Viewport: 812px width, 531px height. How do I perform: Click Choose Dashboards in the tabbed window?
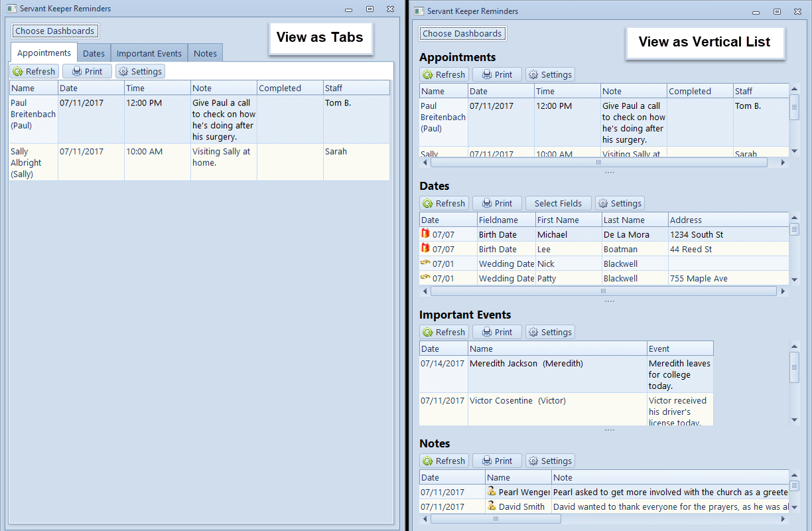55,31
